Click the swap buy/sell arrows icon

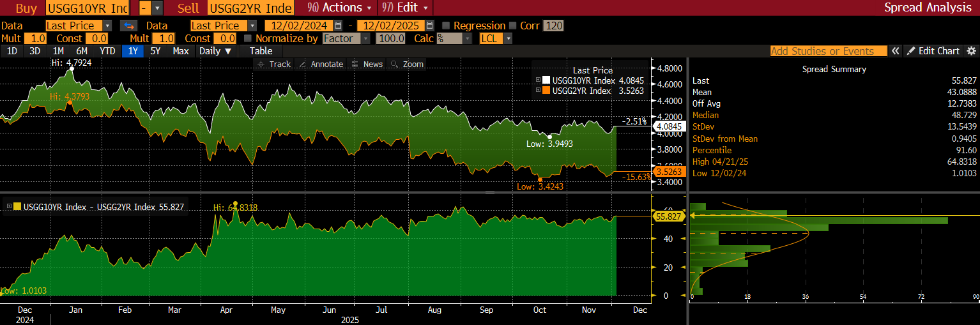(129, 26)
